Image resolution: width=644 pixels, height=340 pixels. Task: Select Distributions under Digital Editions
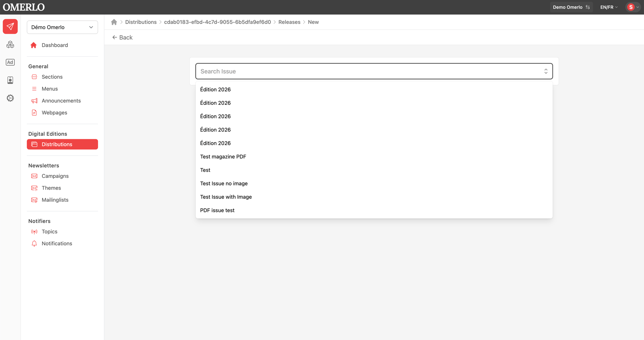coord(62,144)
